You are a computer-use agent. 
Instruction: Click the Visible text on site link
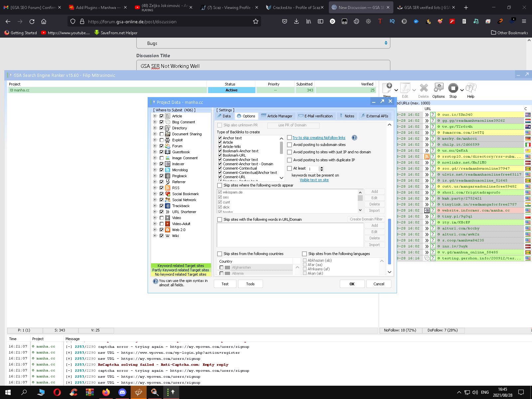click(x=314, y=180)
